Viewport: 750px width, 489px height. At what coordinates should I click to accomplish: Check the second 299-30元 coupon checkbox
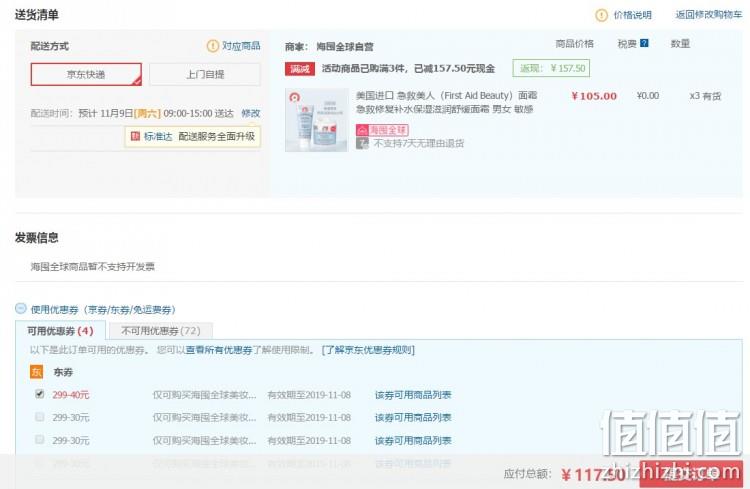pyautogui.click(x=40, y=439)
